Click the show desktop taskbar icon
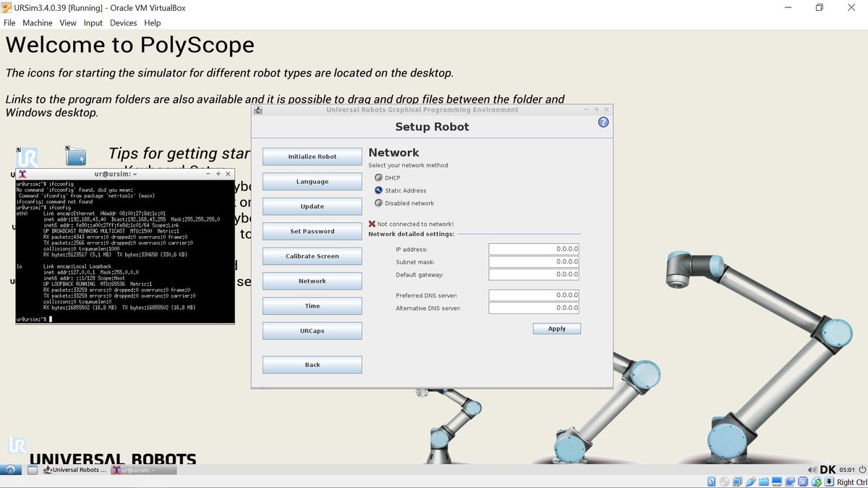Image resolution: width=868 pixels, height=488 pixels. [30, 469]
